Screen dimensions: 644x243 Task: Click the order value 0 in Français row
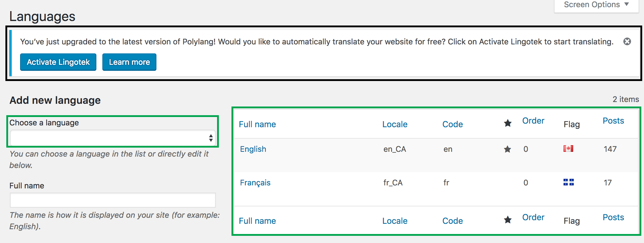pos(526,183)
